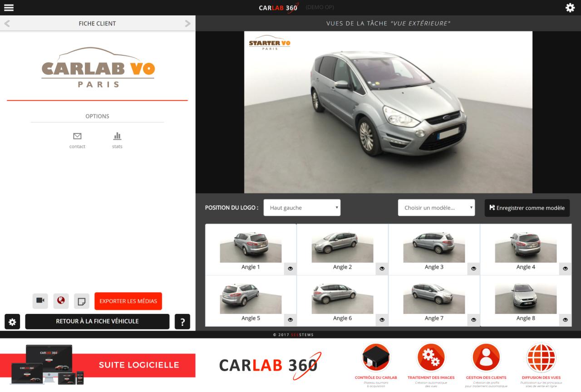Image resolution: width=581 pixels, height=392 pixels.
Task: Open settings gear in top bar
Action: coord(570,8)
